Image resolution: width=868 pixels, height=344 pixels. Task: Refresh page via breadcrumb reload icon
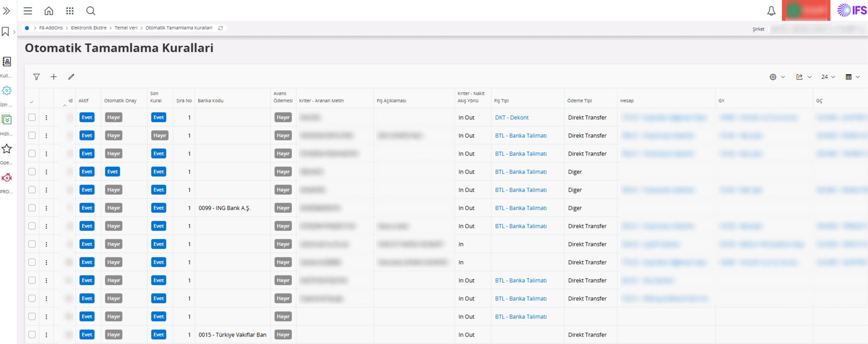click(x=221, y=28)
